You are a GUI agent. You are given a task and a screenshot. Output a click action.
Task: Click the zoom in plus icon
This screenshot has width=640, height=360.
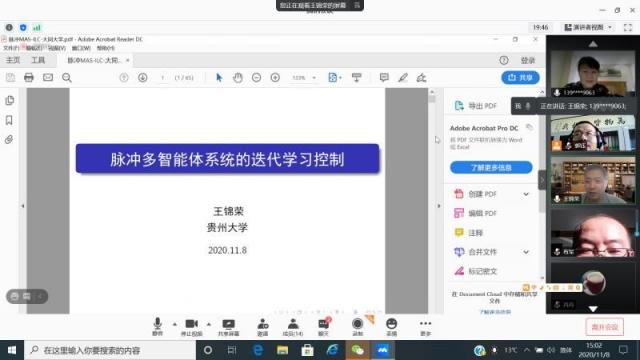point(275,77)
